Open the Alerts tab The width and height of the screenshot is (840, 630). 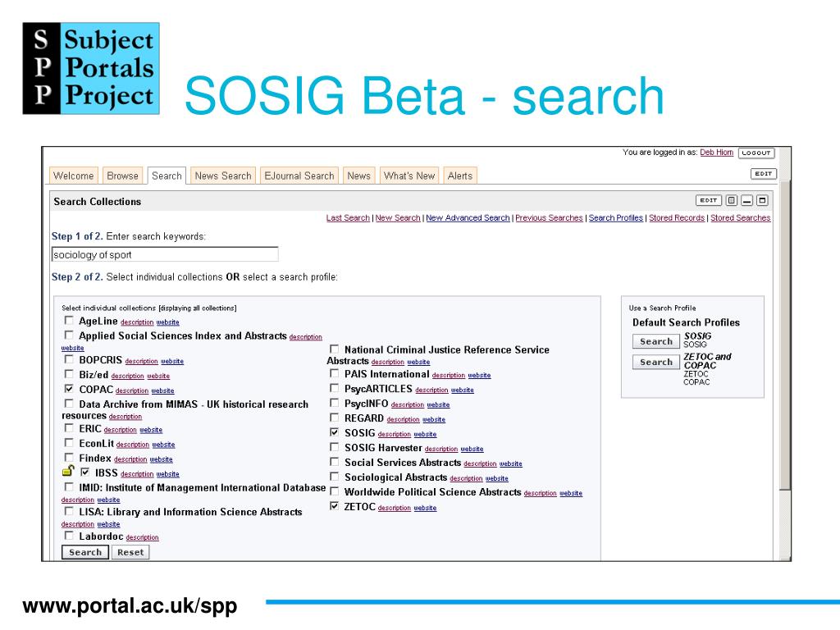(x=460, y=176)
